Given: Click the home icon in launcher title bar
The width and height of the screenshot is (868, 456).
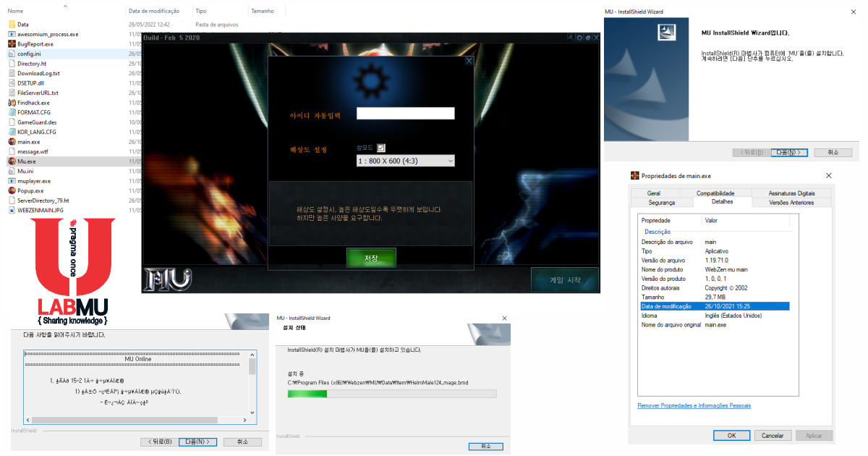Looking at the screenshot, I should [x=588, y=38].
